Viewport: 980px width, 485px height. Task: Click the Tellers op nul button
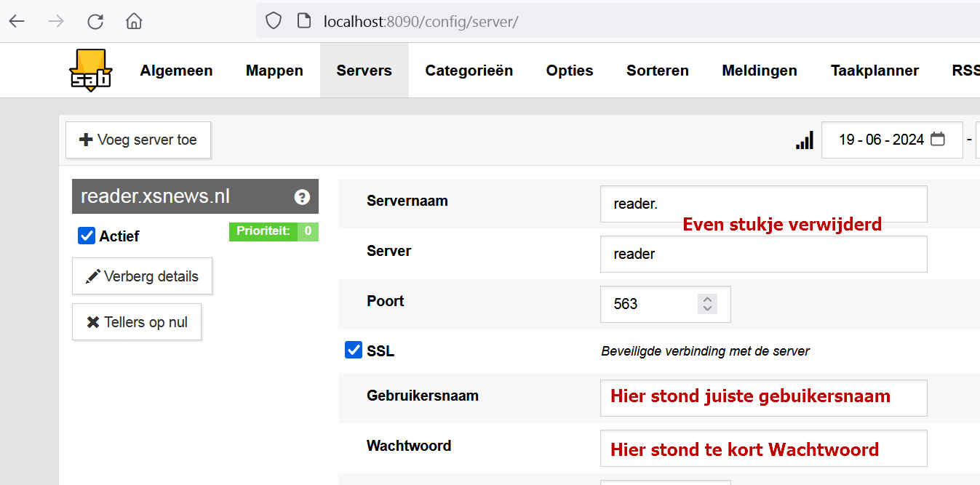pos(137,322)
